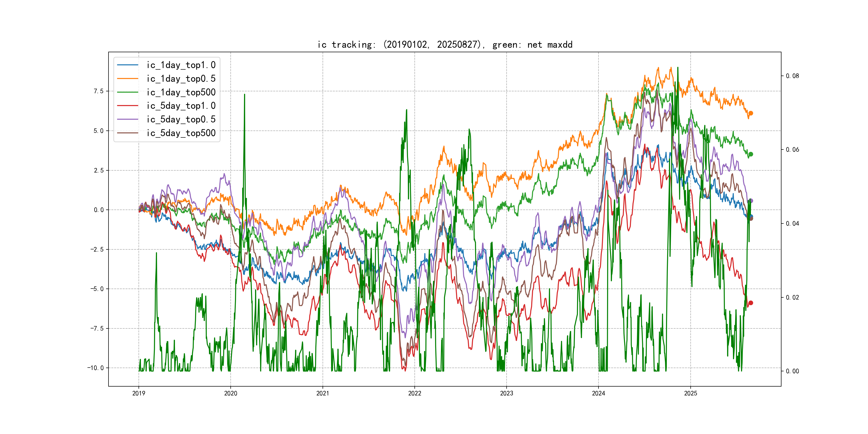Click the red legend line swatch
This screenshot has height=434, width=868.
click(x=128, y=106)
